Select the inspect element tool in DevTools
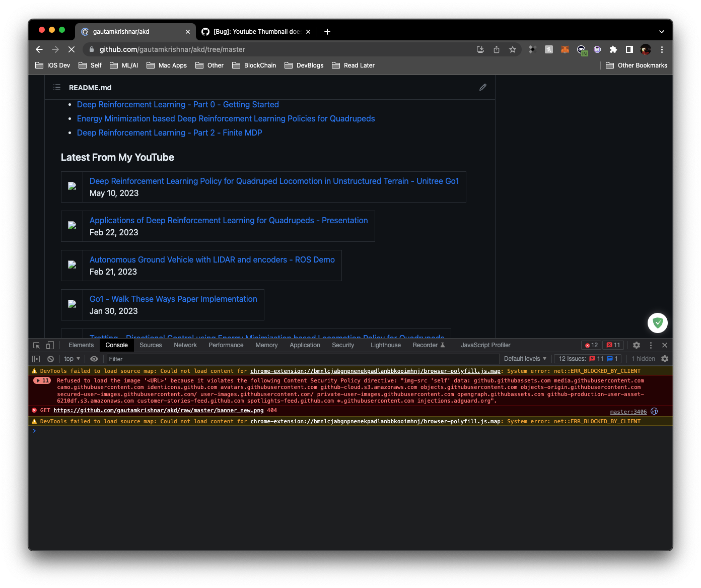The height and width of the screenshot is (588, 701). pos(36,345)
